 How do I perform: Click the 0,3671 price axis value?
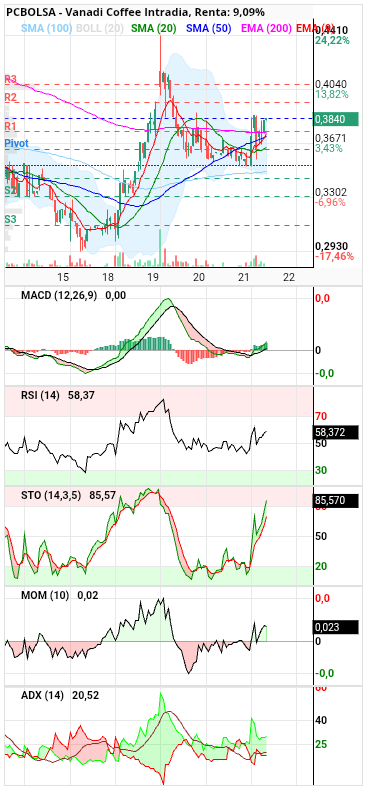[x=330, y=138]
